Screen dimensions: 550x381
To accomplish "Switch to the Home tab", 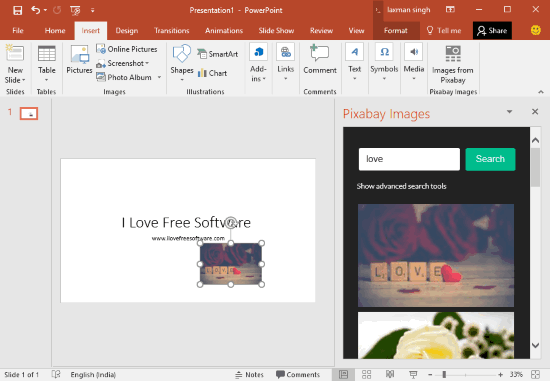I will pos(55,31).
